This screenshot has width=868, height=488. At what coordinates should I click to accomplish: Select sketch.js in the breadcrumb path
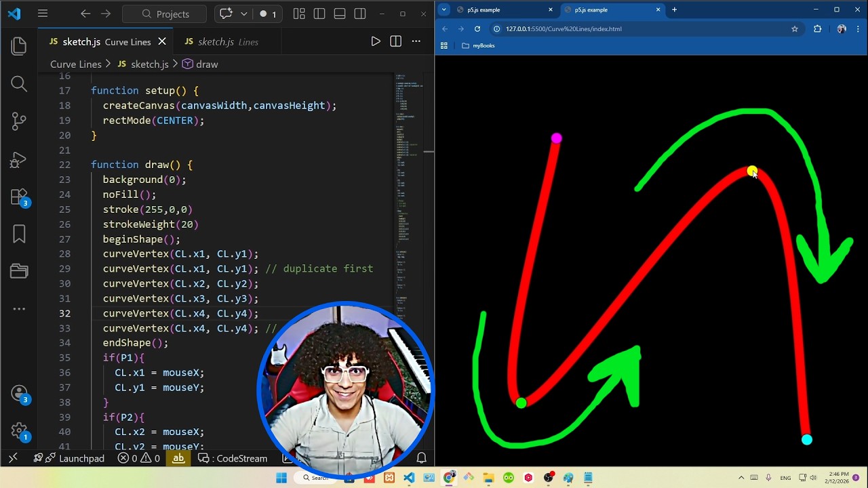pos(143,64)
